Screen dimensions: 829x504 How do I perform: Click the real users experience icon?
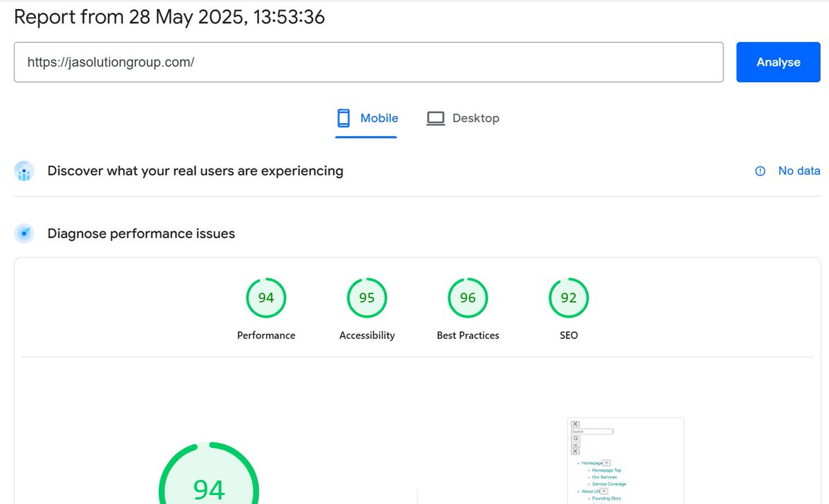point(24,171)
